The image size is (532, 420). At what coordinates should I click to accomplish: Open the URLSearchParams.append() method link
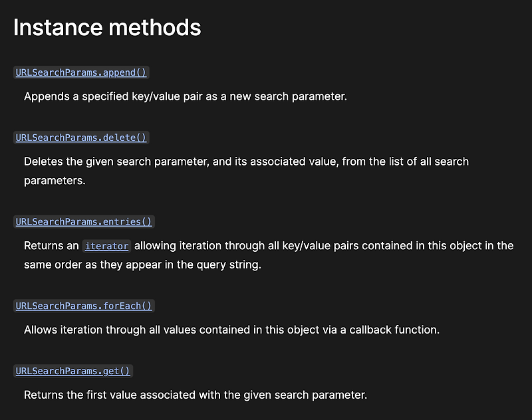coord(80,72)
